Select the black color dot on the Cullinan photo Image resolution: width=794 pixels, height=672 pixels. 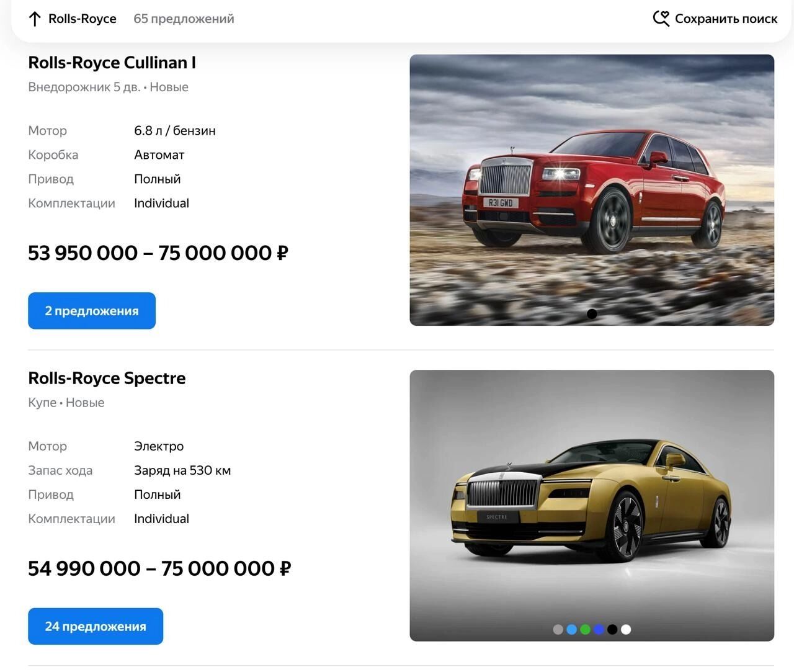click(592, 314)
